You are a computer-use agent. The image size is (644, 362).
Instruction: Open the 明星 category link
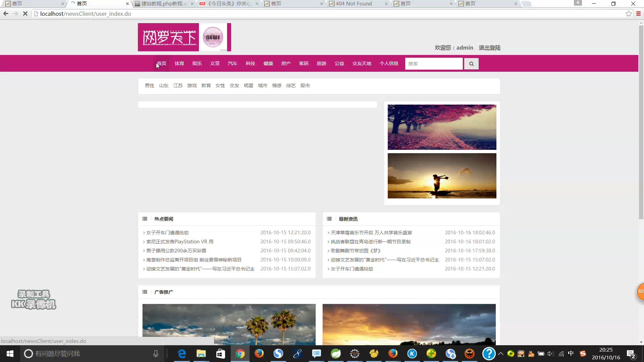click(x=249, y=85)
